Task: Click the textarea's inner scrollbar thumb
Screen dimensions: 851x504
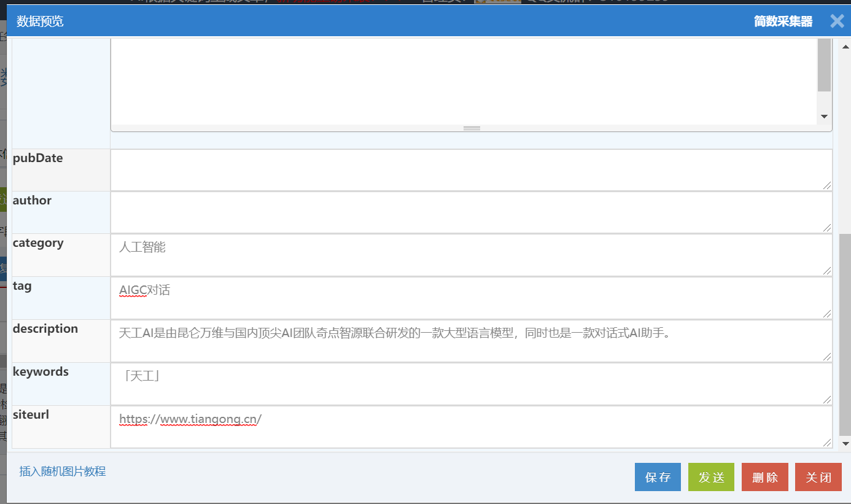Action: coord(824,64)
